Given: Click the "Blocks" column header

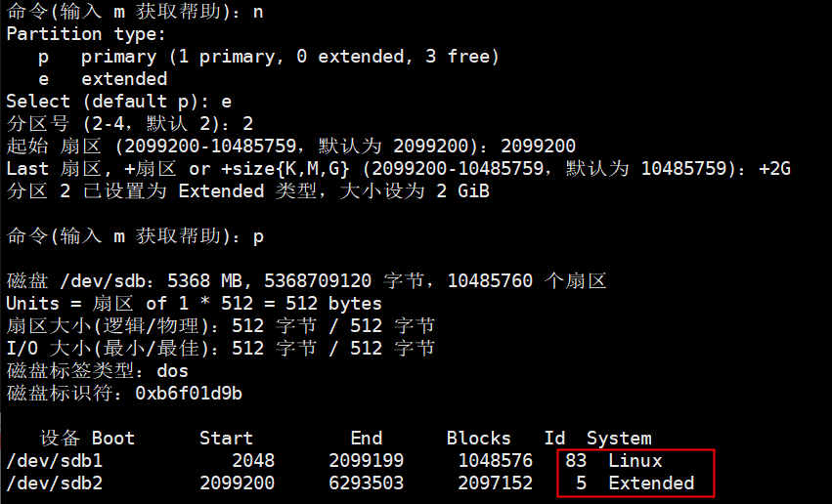Looking at the screenshot, I should 479,439.
